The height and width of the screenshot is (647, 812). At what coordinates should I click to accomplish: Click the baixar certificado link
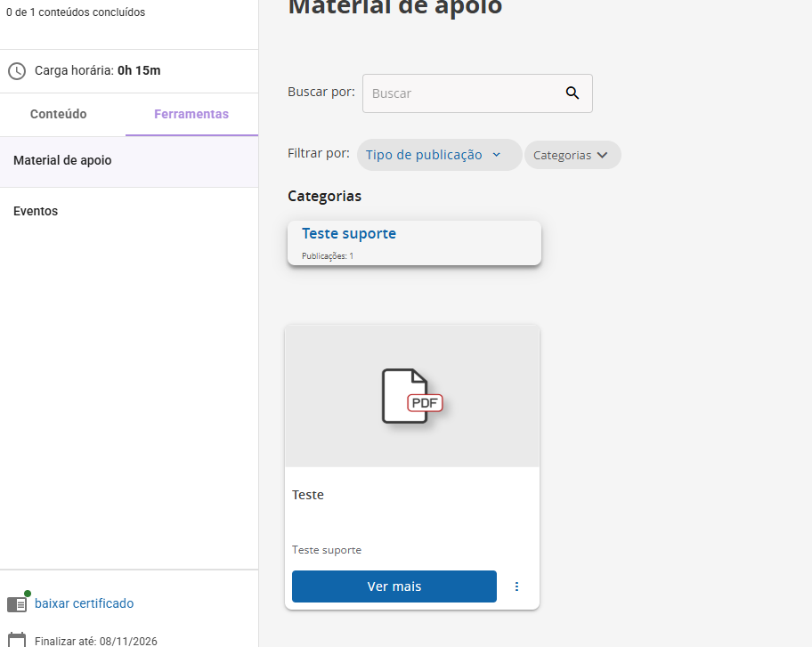coord(84,603)
